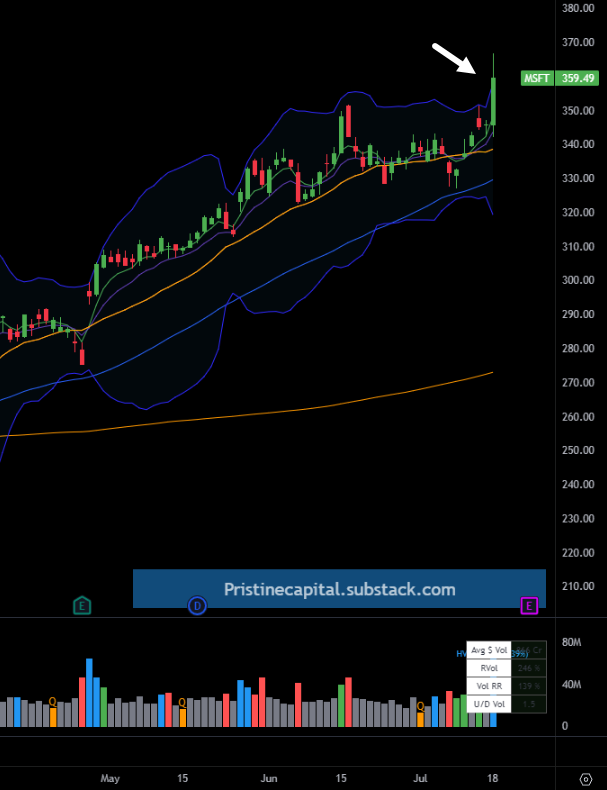Click the 280.00 price axis label
607x790 pixels.
578,349
